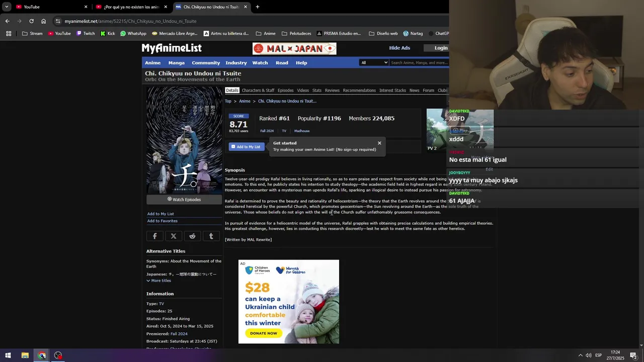Open the Help menu
The image size is (644, 362).
[x=301, y=63]
